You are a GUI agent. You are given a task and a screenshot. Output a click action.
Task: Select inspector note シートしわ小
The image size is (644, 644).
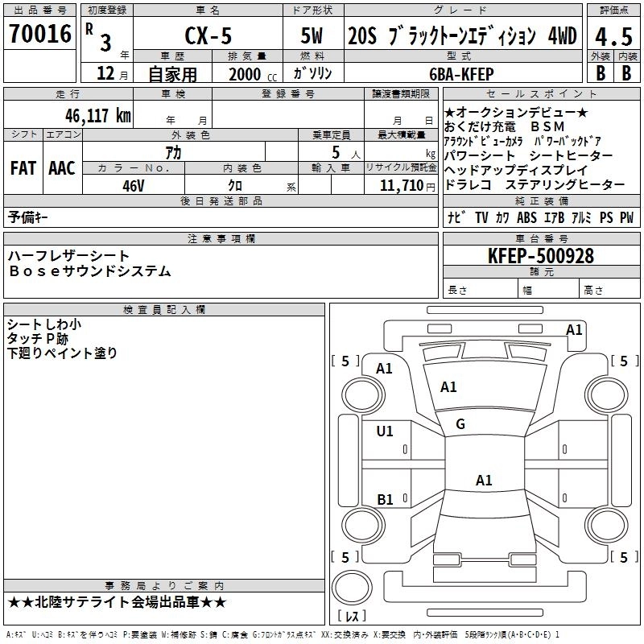(44, 324)
